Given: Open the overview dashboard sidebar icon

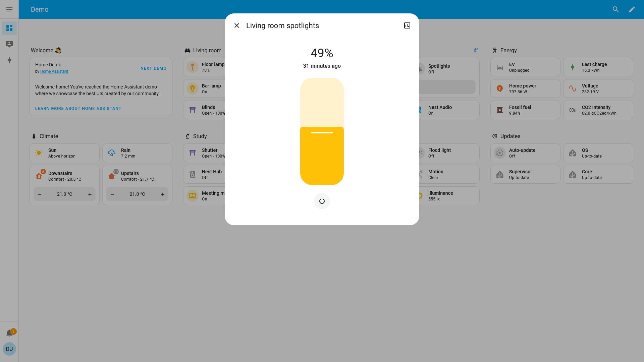Looking at the screenshot, I should (x=9, y=28).
